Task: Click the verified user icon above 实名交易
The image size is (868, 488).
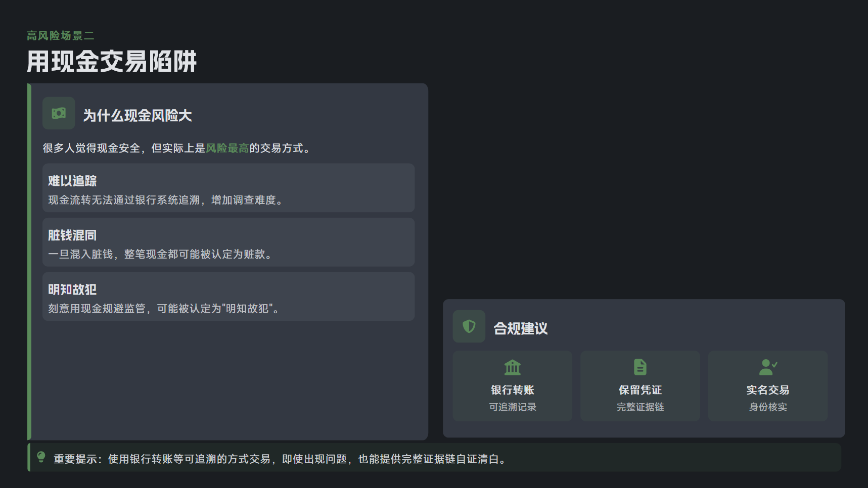Action: point(767,367)
